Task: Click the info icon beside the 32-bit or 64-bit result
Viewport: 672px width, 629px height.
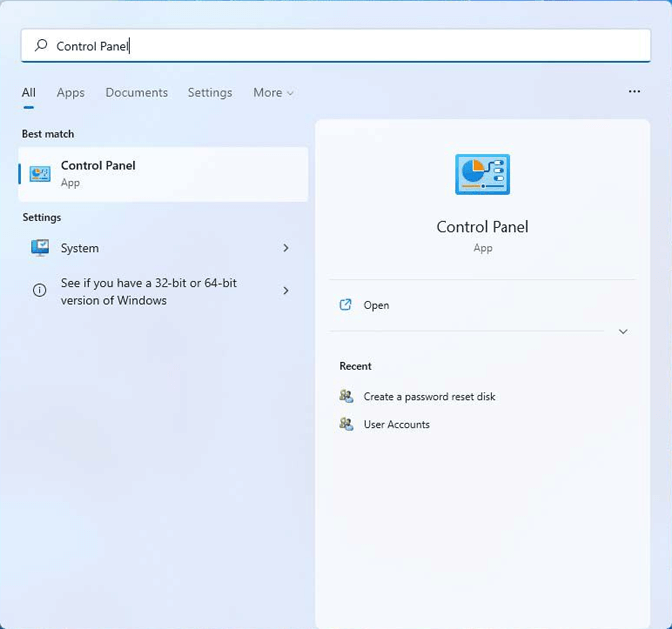Action: [40, 291]
